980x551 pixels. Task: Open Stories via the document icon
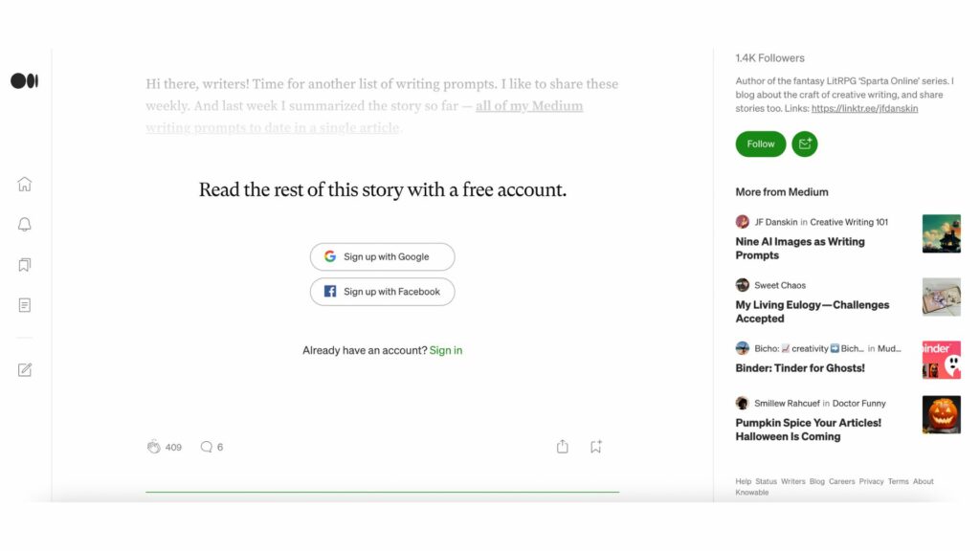point(24,304)
